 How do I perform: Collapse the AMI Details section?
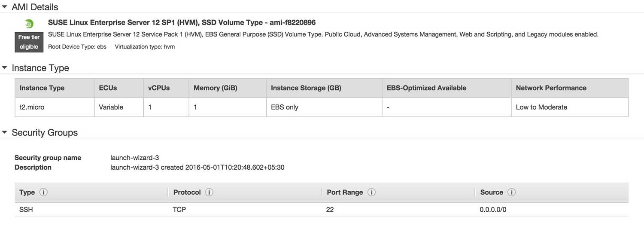5,7
